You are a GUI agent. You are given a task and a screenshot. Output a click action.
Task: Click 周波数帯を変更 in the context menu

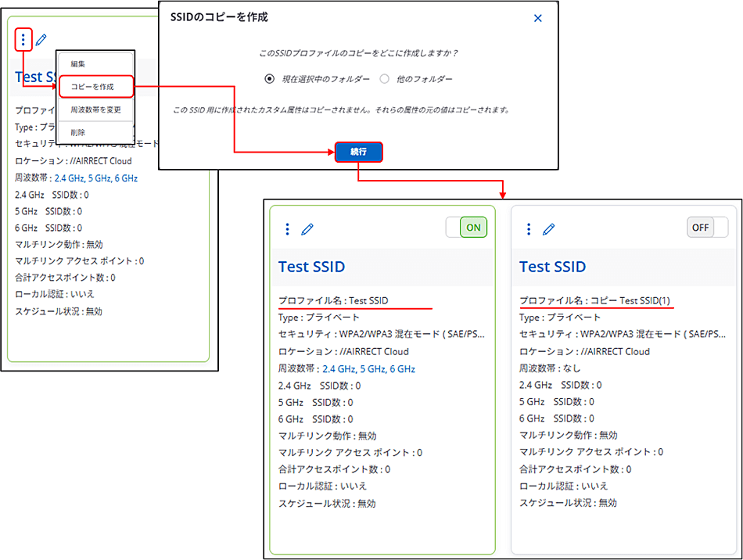95,109
